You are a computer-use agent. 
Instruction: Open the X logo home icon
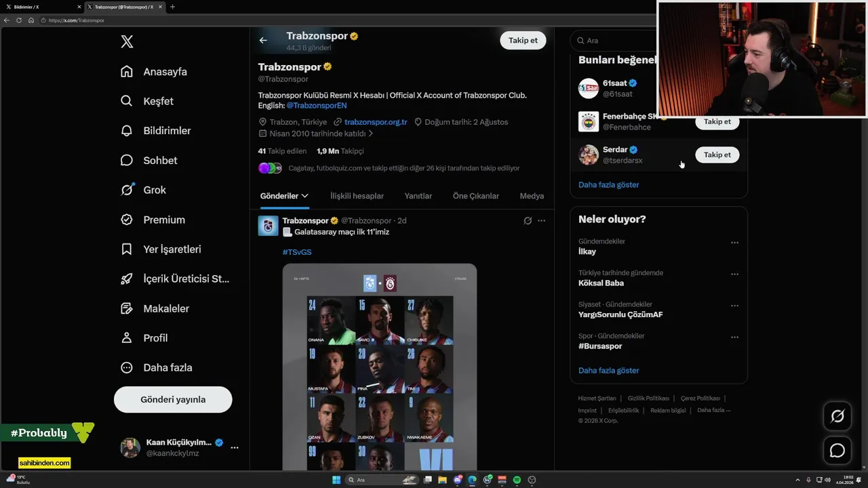[127, 41]
